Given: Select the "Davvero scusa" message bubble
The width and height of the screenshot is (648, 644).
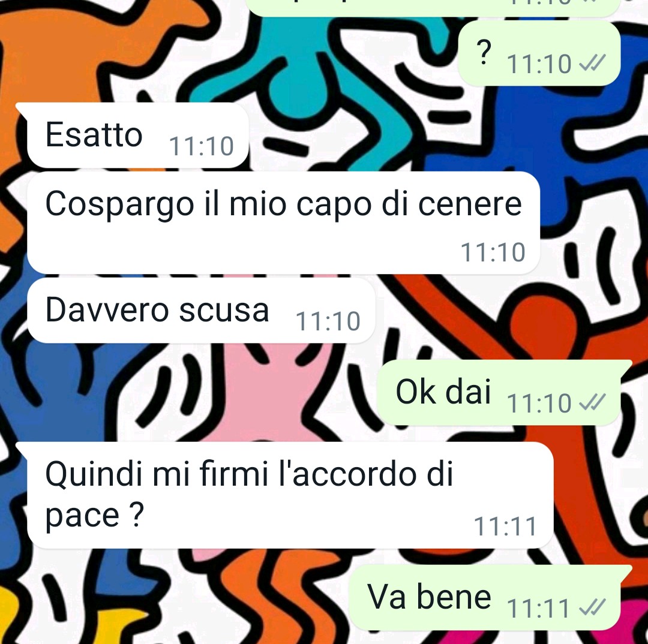Looking at the screenshot, I should pyautogui.click(x=201, y=311).
